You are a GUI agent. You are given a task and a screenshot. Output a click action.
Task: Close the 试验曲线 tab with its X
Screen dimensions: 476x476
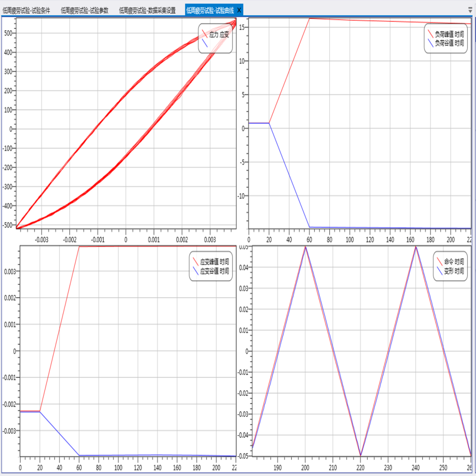[x=239, y=11]
